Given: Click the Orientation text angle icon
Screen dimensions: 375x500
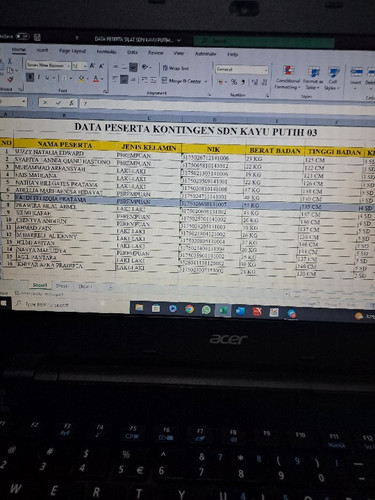Looking at the screenshot, I should click(x=145, y=68).
